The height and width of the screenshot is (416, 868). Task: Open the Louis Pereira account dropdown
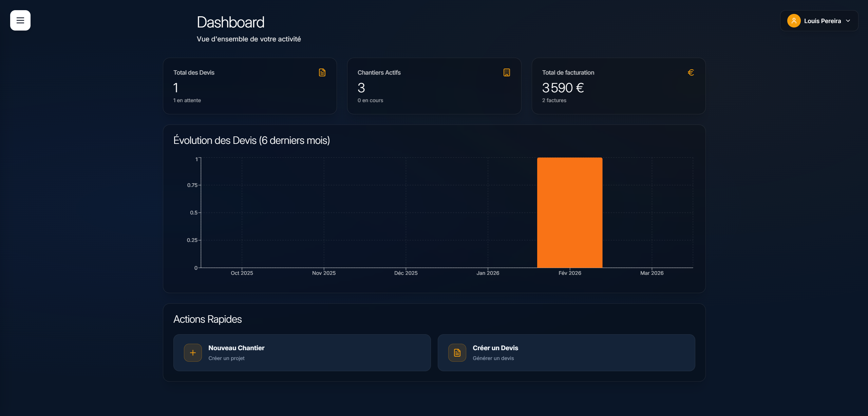click(819, 20)
